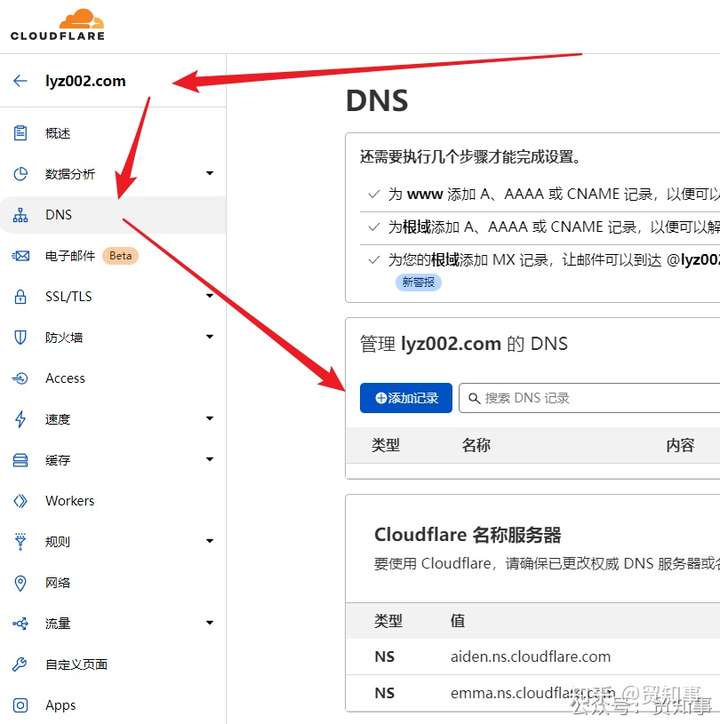Go back using the left arrow
Screen dimensions: 720x724
[x=20, y=81]
